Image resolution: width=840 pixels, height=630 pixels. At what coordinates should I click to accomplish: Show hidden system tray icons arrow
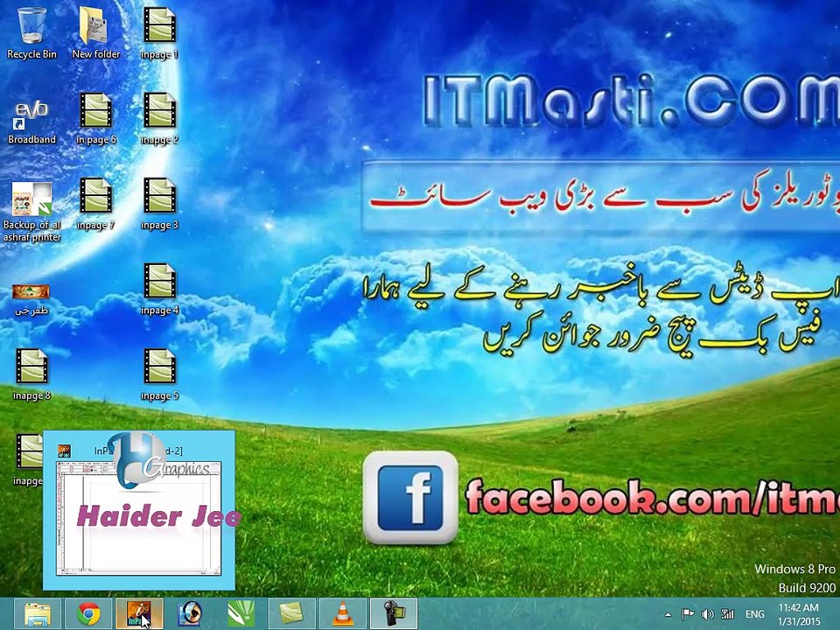[668, 614]
